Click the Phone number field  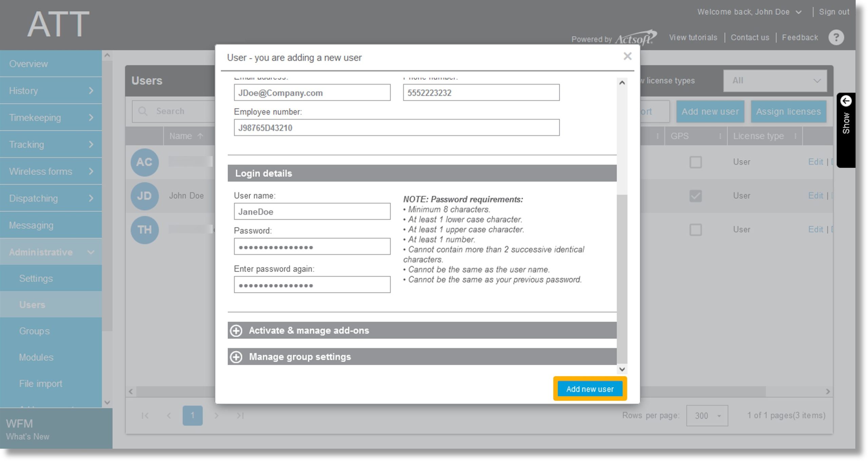481,92
